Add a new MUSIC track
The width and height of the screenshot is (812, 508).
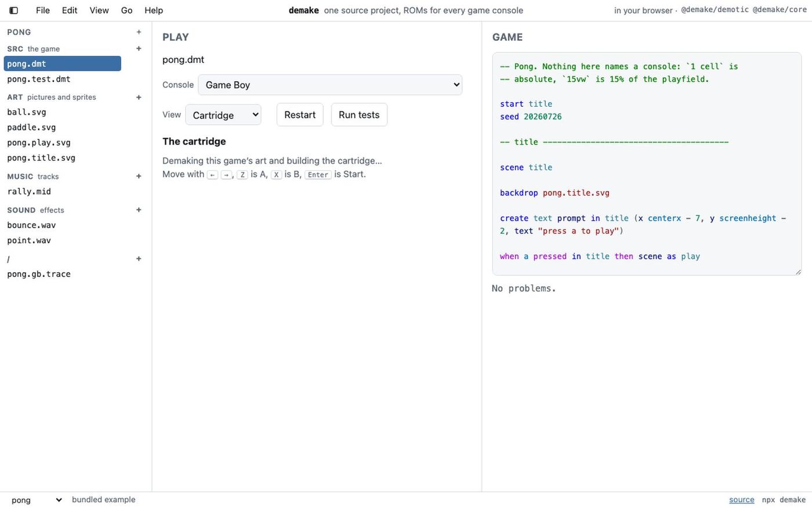click(x=139, y=176)
